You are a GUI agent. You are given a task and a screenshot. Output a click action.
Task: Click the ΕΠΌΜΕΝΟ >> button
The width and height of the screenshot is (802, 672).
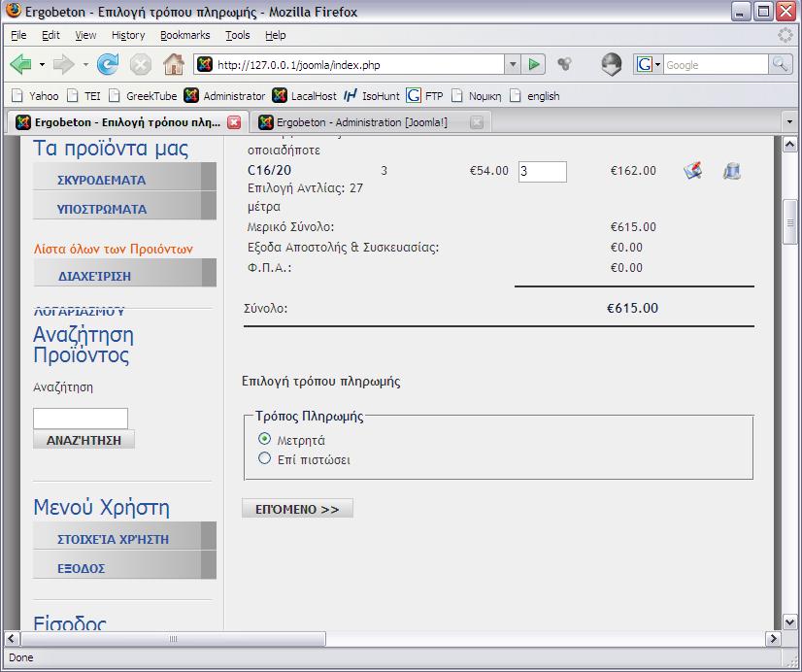[297, 509]
